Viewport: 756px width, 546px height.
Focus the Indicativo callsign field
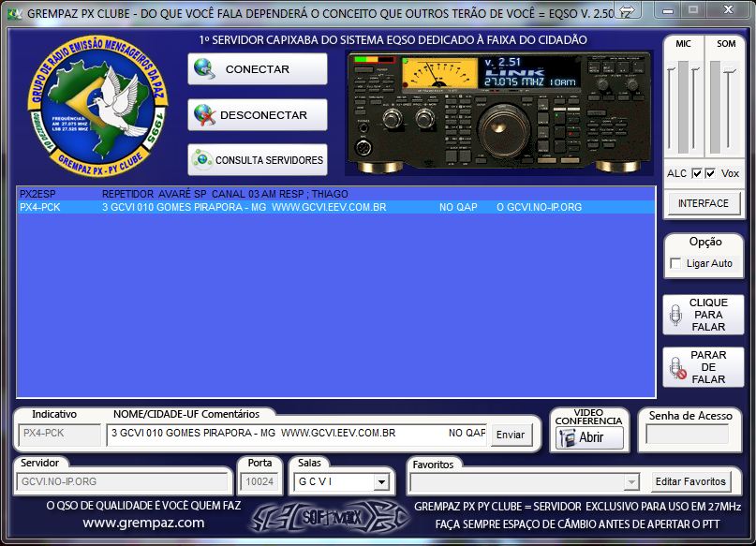pyautogui.click(x=59, y=434)
